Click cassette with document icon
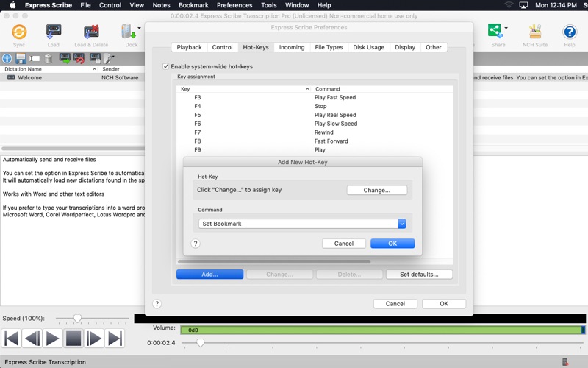 [x=96, y=58]
